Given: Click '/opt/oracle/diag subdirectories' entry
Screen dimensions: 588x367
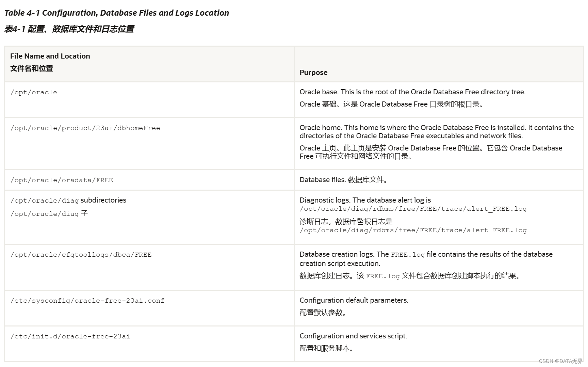Looking at the screenshot, I should click(68, 200).
